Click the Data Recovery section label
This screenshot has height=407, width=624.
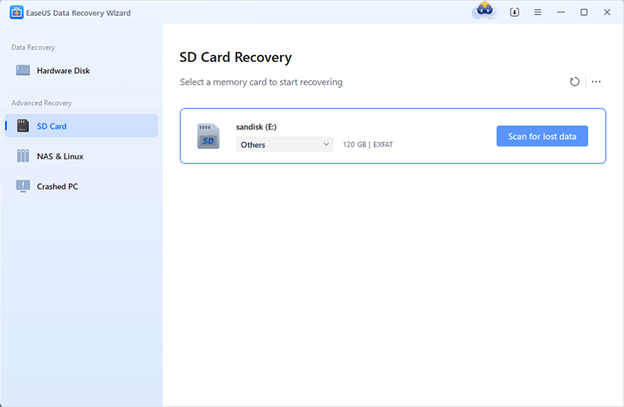pos(33,47)
